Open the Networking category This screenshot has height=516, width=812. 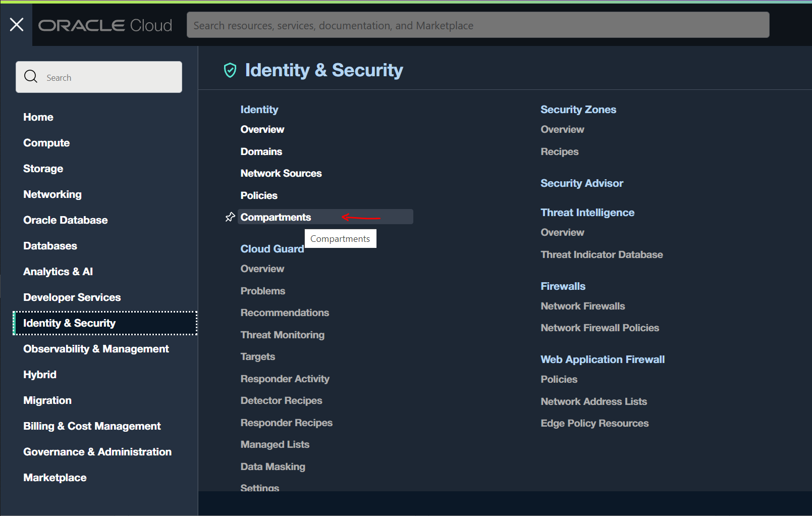click(x=52, y=194)
